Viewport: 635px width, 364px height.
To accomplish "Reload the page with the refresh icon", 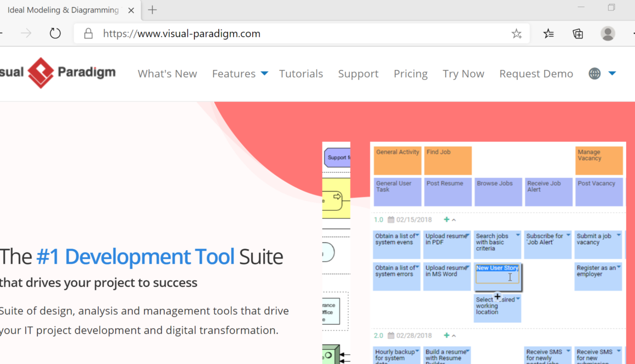I will click(x=55, y=34).
